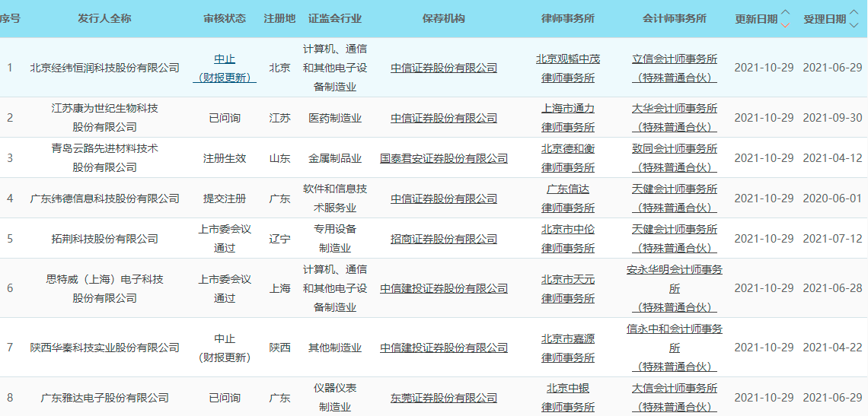Select issuer 江苏康为世纪生物科技股份有限公司
Viewport: 868px width, 416px height.
click(104, 118)
